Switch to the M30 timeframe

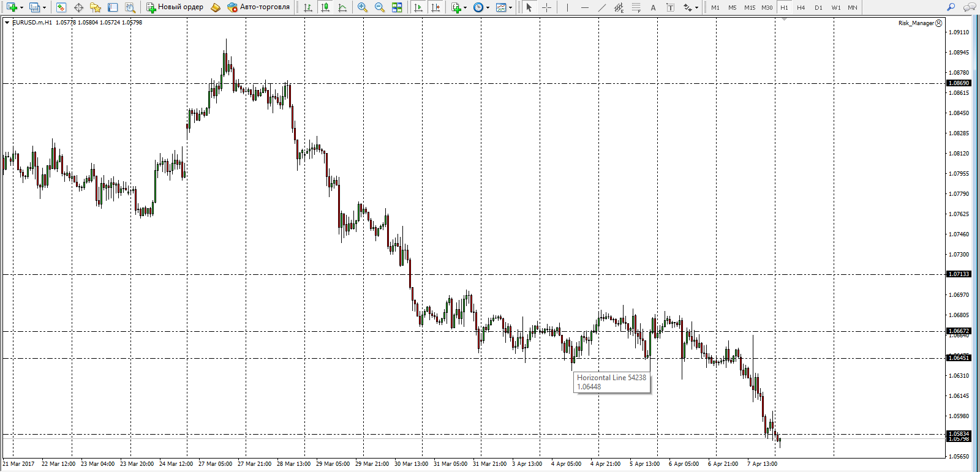767,7
